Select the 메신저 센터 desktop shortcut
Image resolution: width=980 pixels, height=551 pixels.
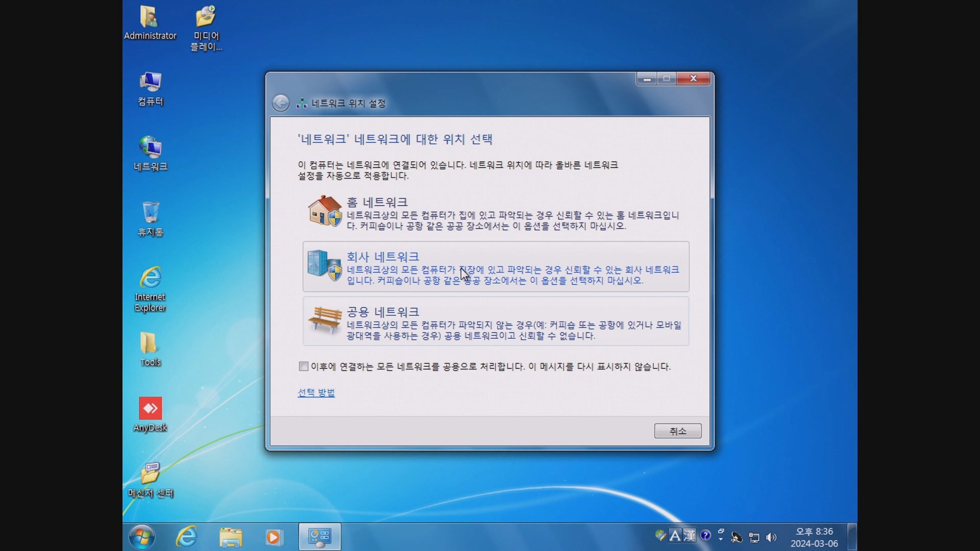click(150, 480)
